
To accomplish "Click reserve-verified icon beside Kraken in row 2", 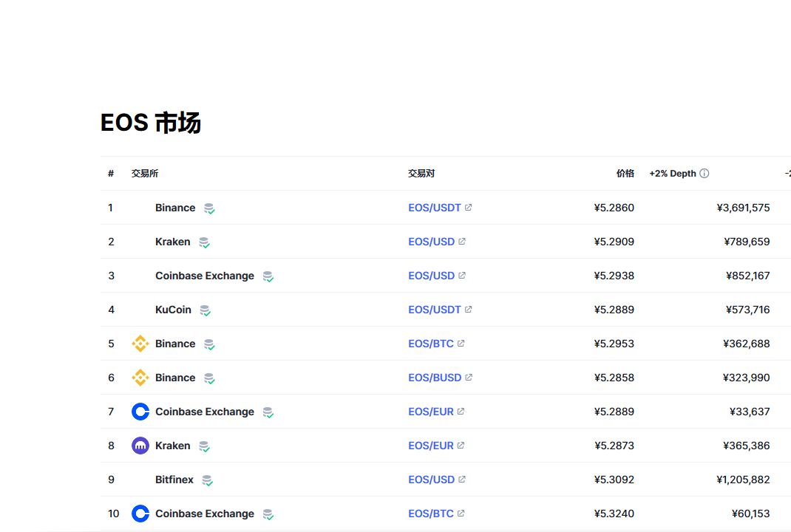I will coord(204,242).
